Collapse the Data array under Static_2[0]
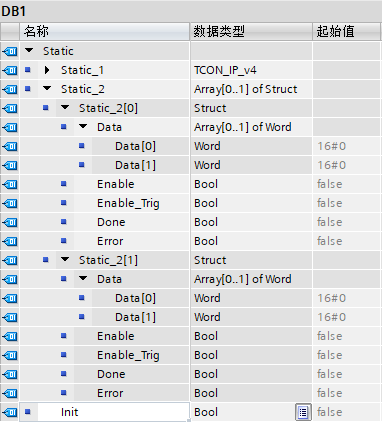 pyautogui.click(x=83, y=127)
